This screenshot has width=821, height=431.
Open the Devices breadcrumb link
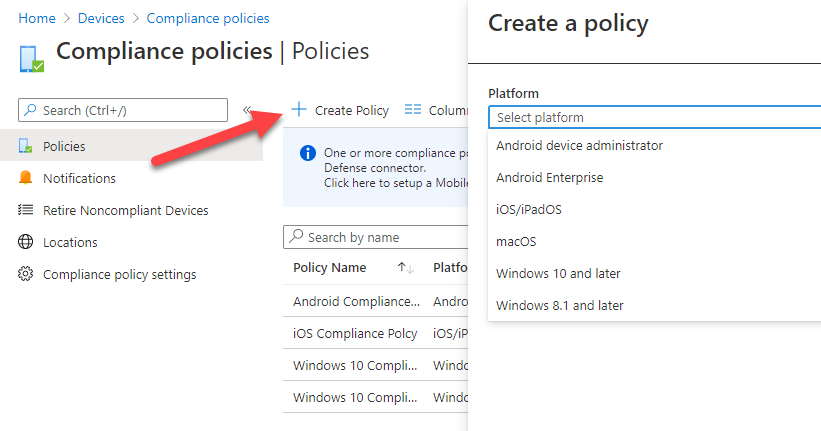pyautogui.click(x=101, y=18)
